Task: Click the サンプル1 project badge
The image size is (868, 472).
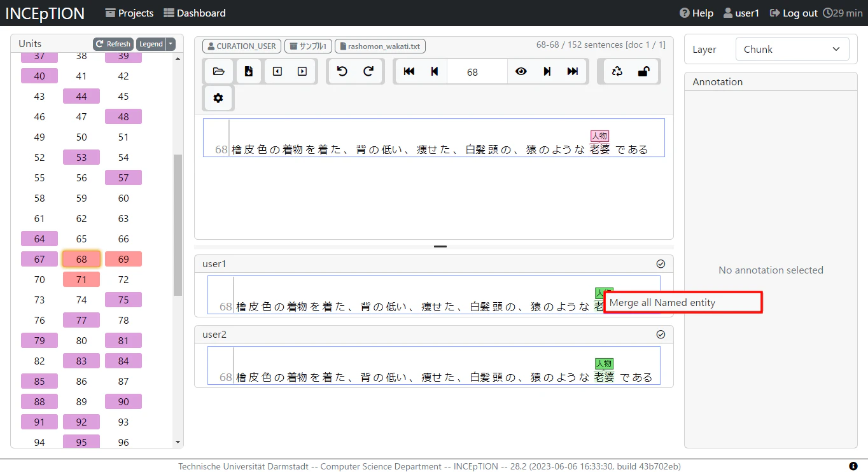Action: pyautogui.click(x=308, y=46)
